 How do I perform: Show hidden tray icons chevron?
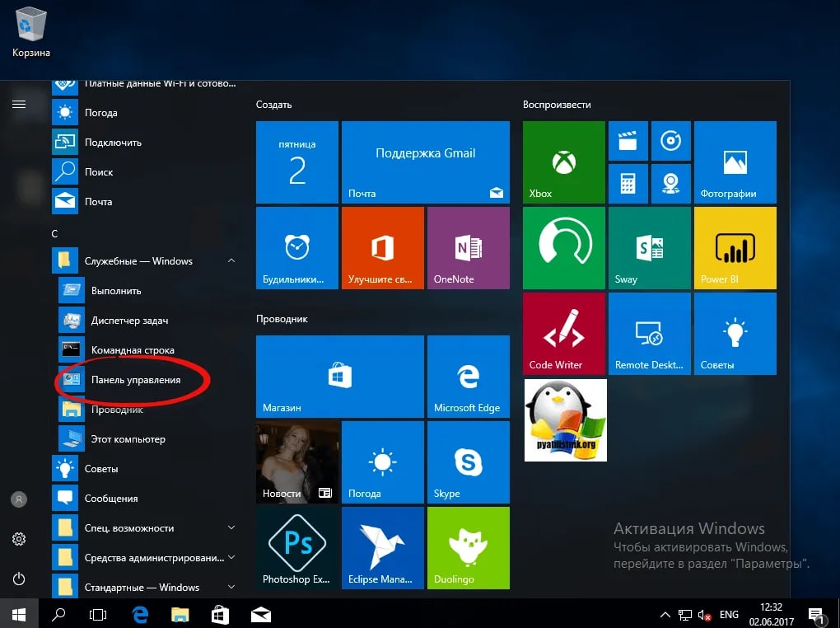tap(665, 615)
